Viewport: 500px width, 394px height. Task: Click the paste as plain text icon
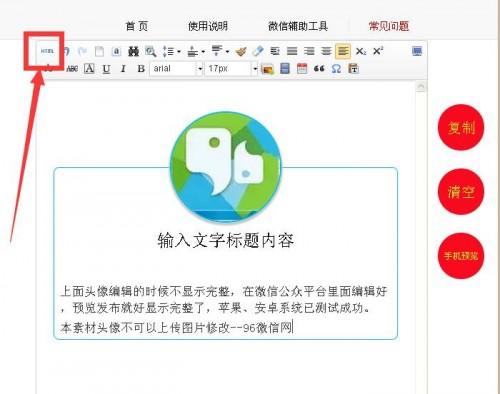(353, 69)
